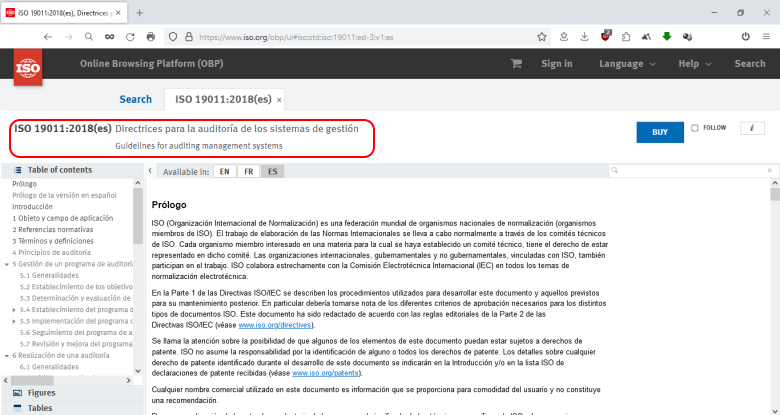Collapse section 5 Gestión de un programa
The width and height of the screenshot is (780, 415).
click(6, 264)
